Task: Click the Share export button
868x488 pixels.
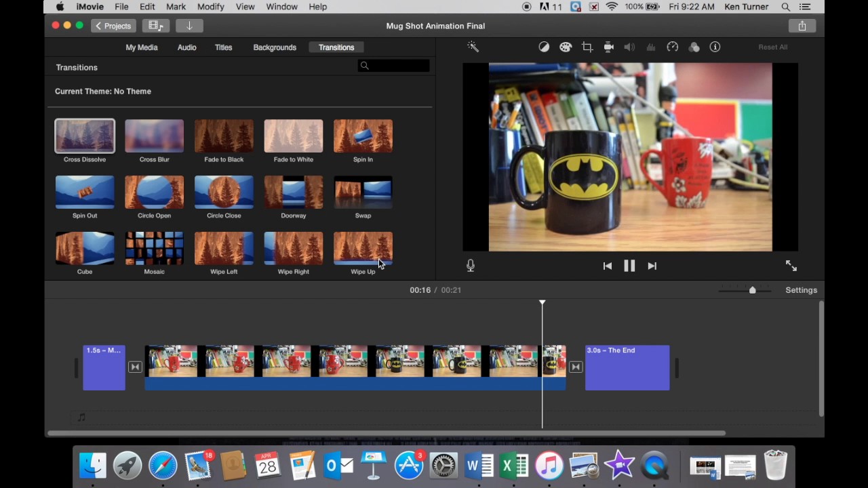Action: 802,26
